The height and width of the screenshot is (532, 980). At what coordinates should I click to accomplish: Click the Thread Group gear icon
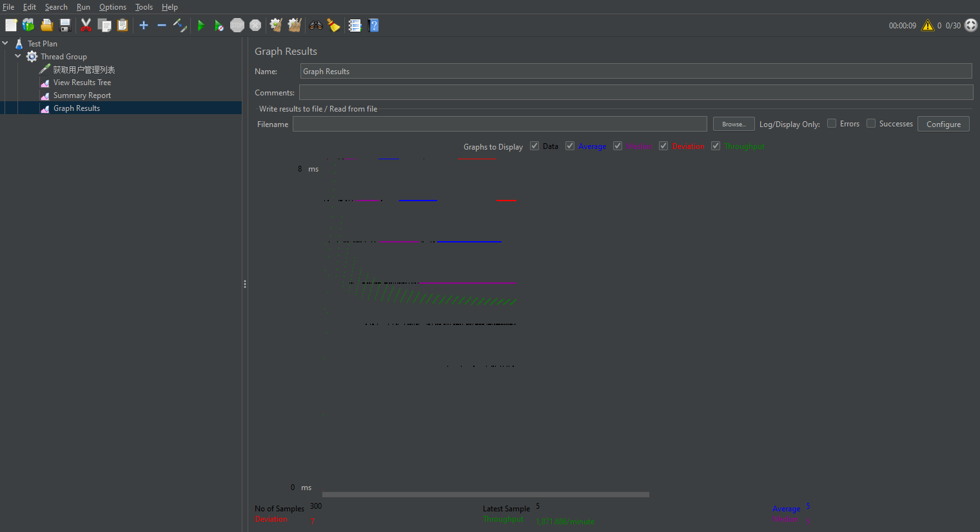tap(32, 57)
